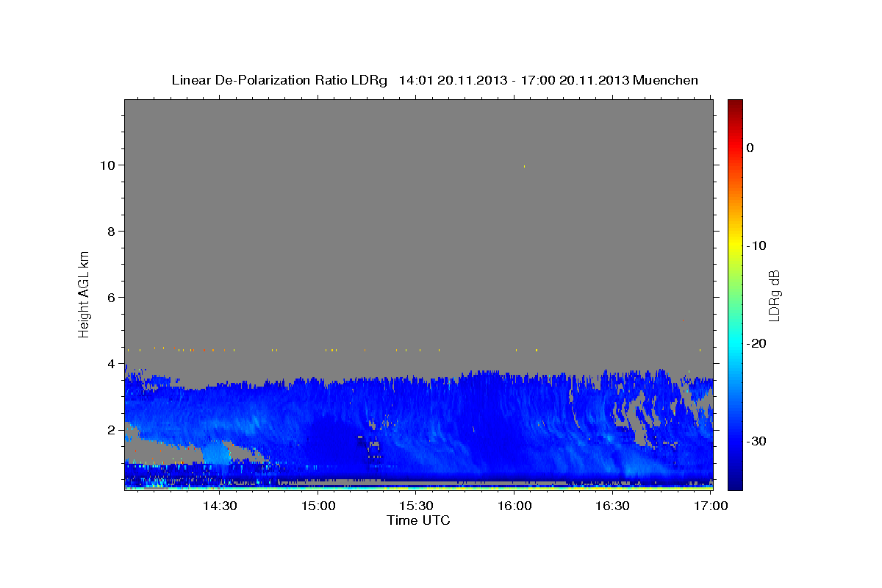882x588 pixels.
Task: Click the 14:30 time tick label
Action: [219, 506]
